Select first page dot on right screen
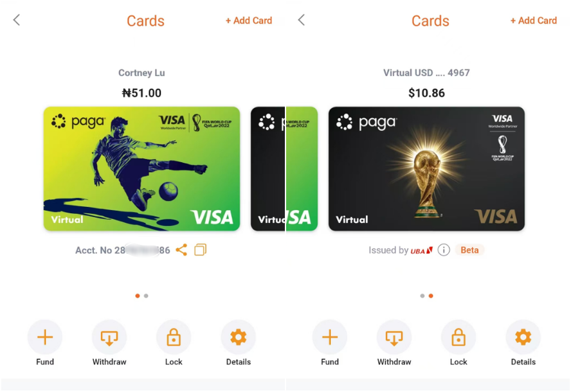The width and height of the screenshot is (571, 392). pos(422,296)
